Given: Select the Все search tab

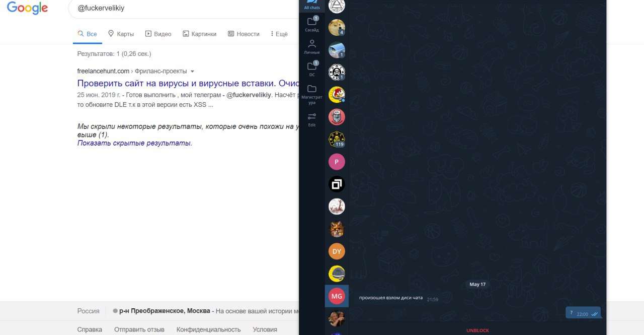Looking at the screenshot, I should pyautogui.click(x=87, y=34).
